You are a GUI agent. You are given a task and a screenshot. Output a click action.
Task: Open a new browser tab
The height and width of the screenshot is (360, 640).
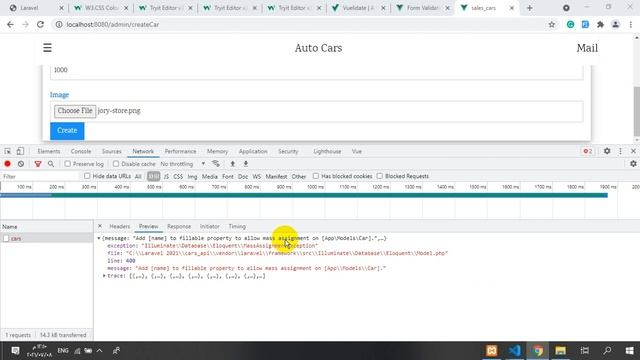point(529,8)
